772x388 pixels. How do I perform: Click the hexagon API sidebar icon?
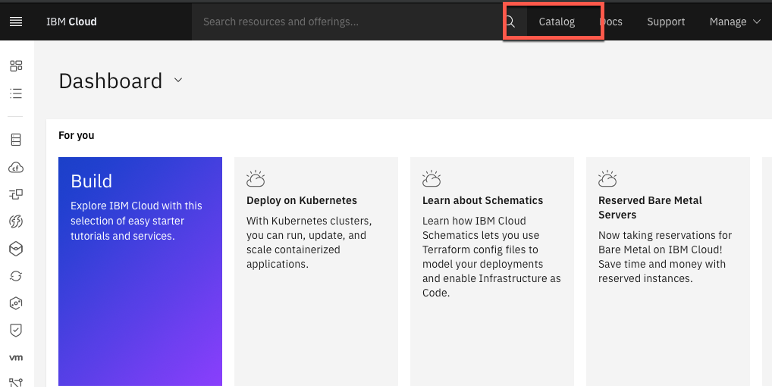(16, 303)
